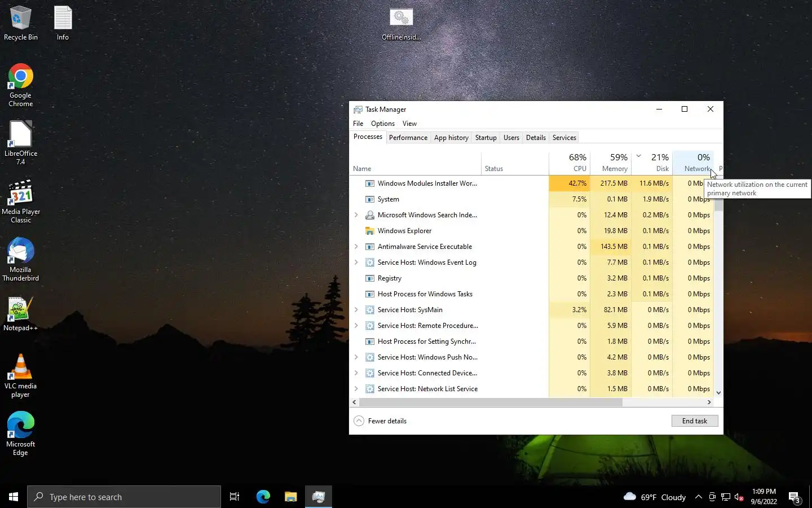Click the End task button
This screenshot has height=508, width=812.
695,421
